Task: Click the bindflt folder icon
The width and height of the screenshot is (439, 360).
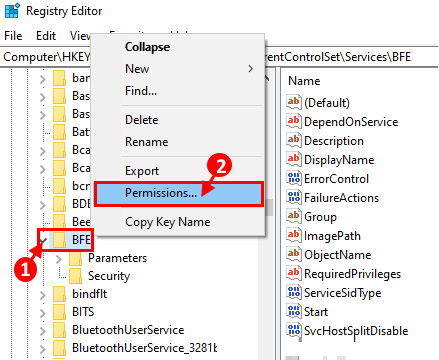Action: [60, 294]
